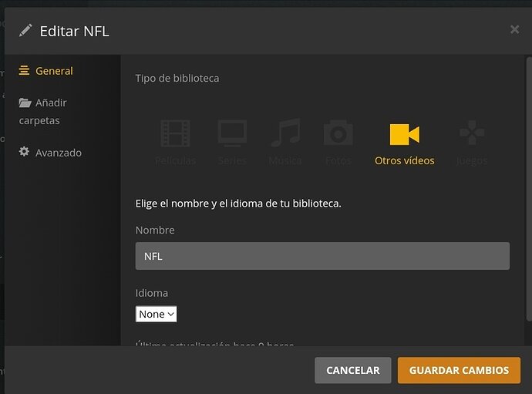The image size is (532, 394).
Task: Save with the GUARDAR CAMBIOS button
Action: pos(459,370)
